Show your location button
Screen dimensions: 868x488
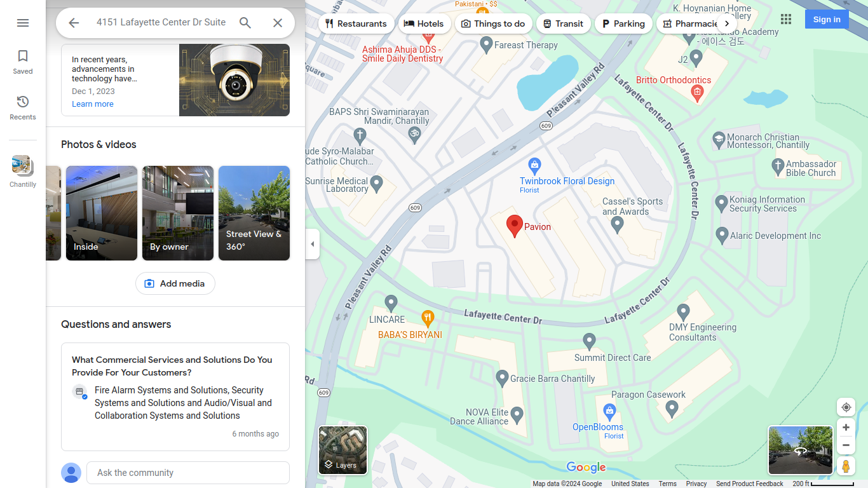(x=846, y=407)
